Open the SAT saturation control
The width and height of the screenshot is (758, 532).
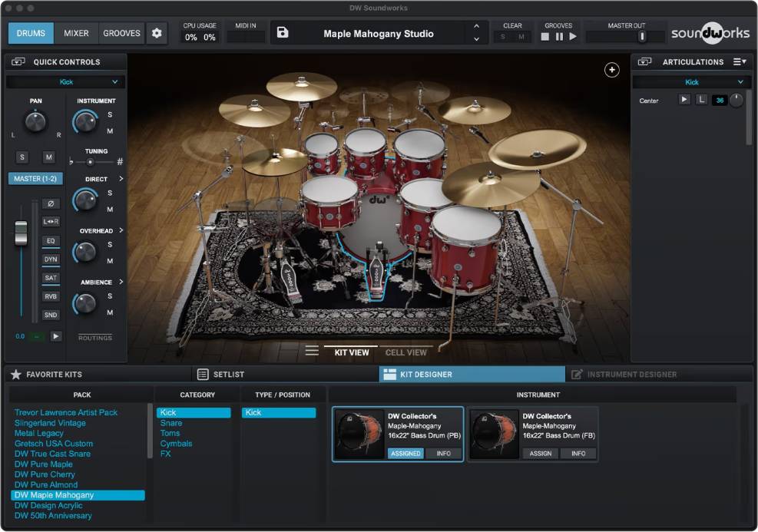(x=50, y=277)
